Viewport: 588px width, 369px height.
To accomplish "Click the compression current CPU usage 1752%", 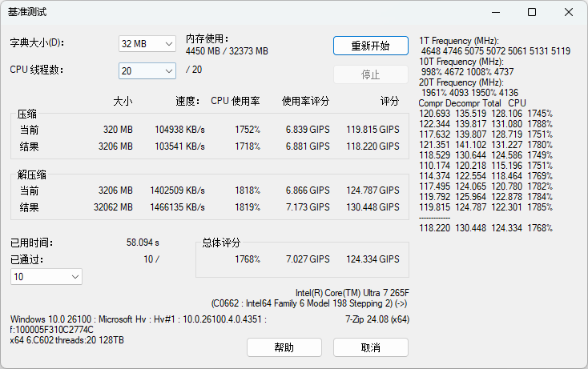I will [248, 130].
